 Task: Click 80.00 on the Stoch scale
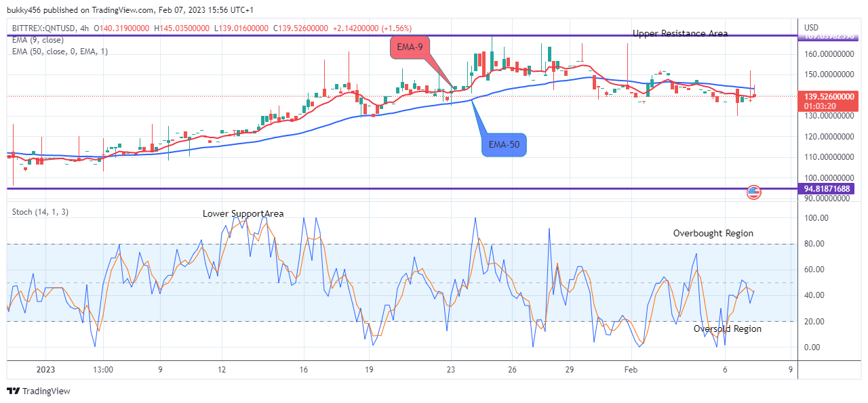click(814, 244)
